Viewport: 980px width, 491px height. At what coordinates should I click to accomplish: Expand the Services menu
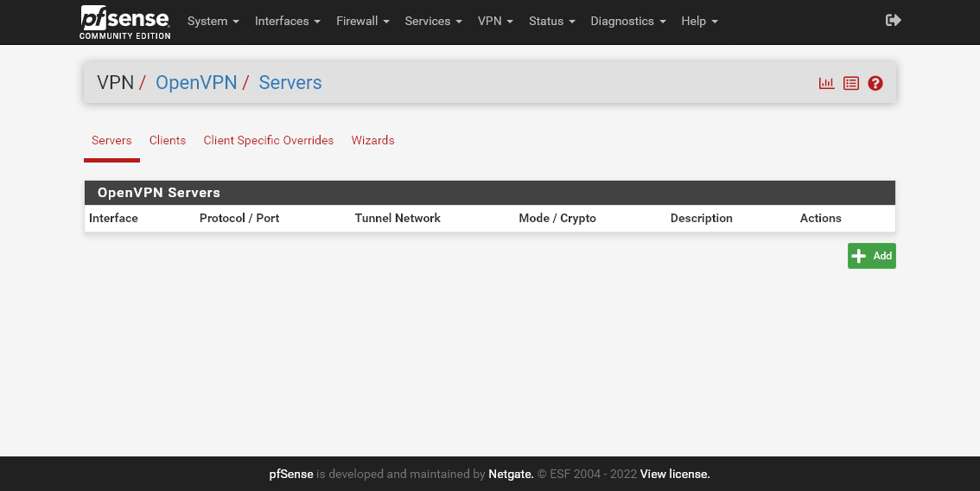433,22
